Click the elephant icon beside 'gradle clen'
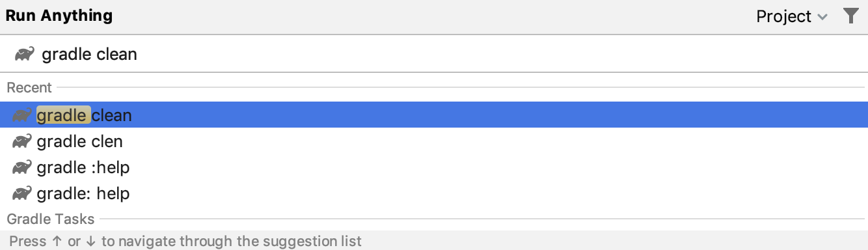The height and width of the screenshot is (250, 868). click(x=22, y=141)
